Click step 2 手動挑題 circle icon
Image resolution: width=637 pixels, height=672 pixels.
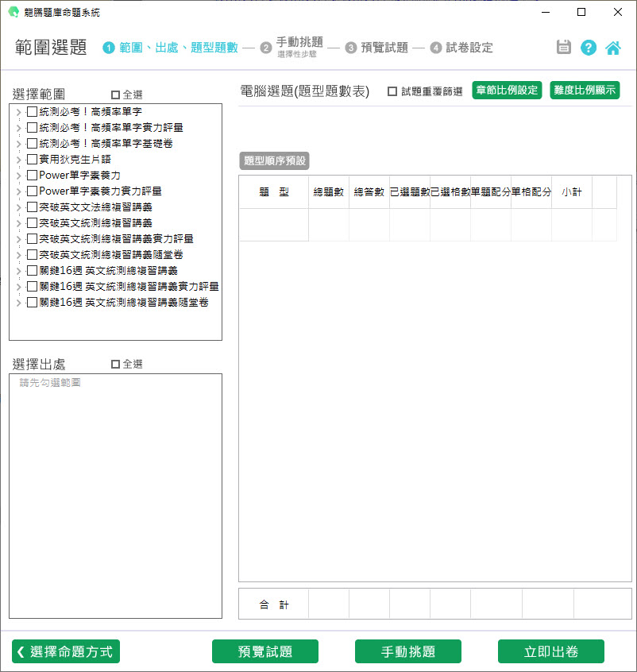click(266, 48)
